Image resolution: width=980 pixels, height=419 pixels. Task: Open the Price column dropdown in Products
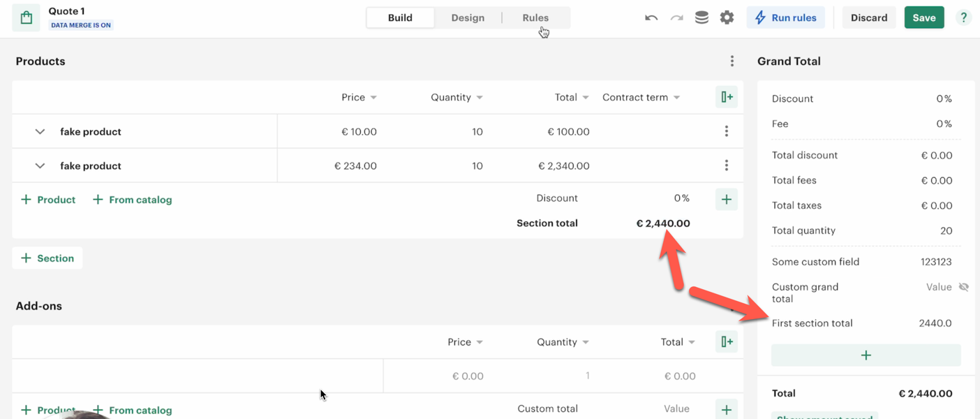point(373,98)
